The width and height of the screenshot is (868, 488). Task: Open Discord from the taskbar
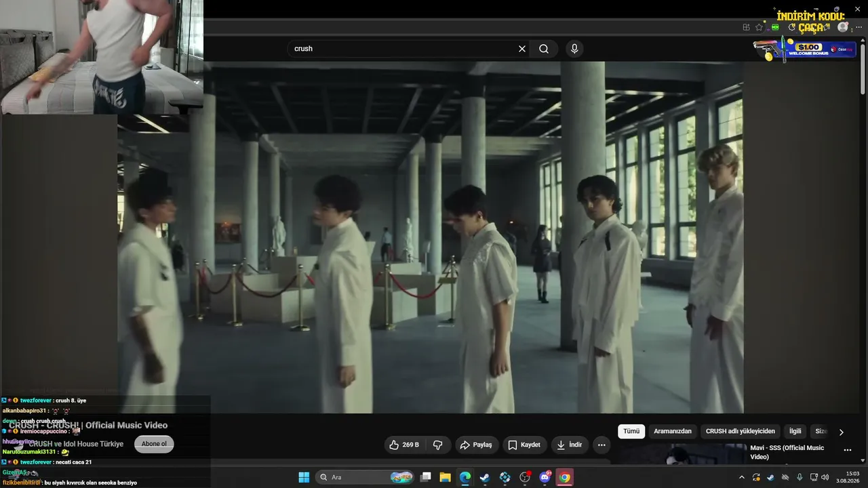click(x=545, y=477)
